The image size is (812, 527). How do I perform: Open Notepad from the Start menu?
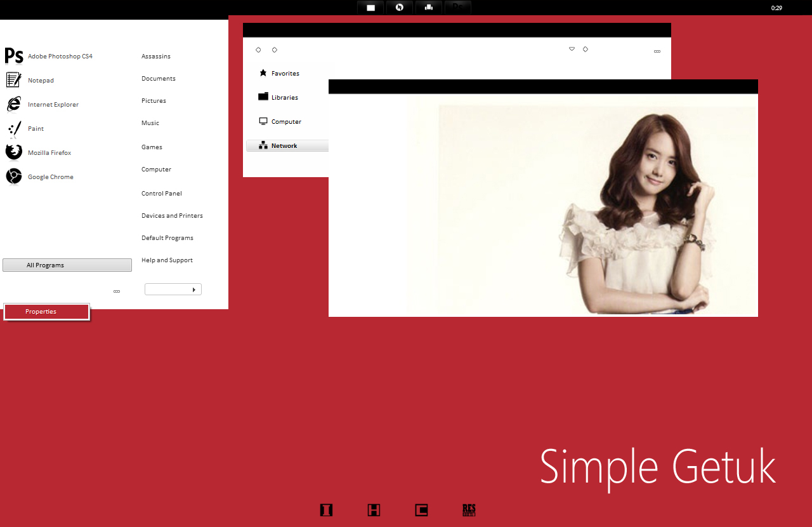pos(41,80)
